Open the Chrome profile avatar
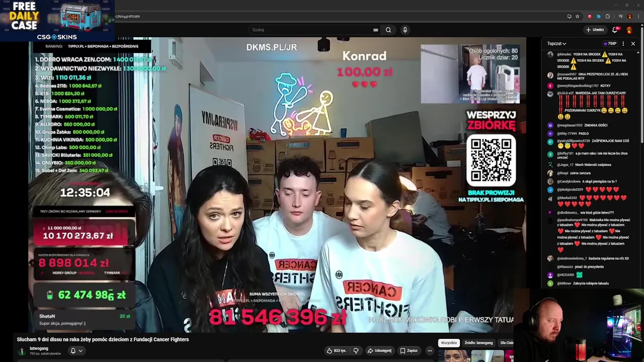This screenshot has height=362, width=644. 629,16
